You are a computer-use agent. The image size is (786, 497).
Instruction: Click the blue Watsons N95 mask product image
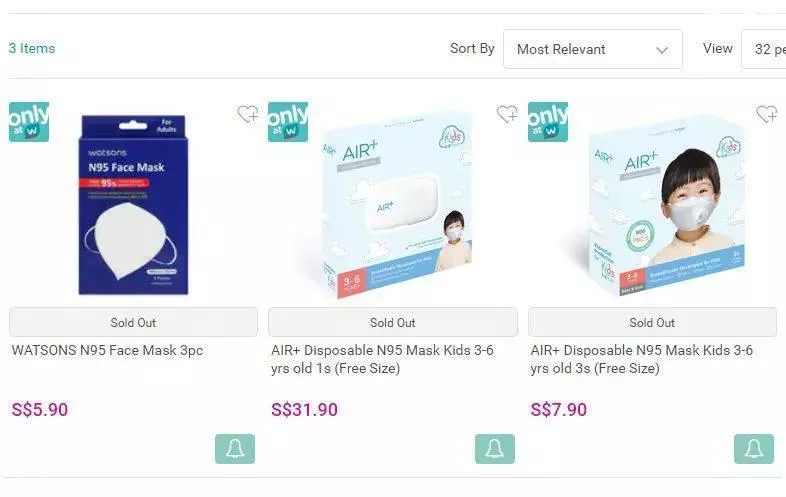(x=133, y=205)
